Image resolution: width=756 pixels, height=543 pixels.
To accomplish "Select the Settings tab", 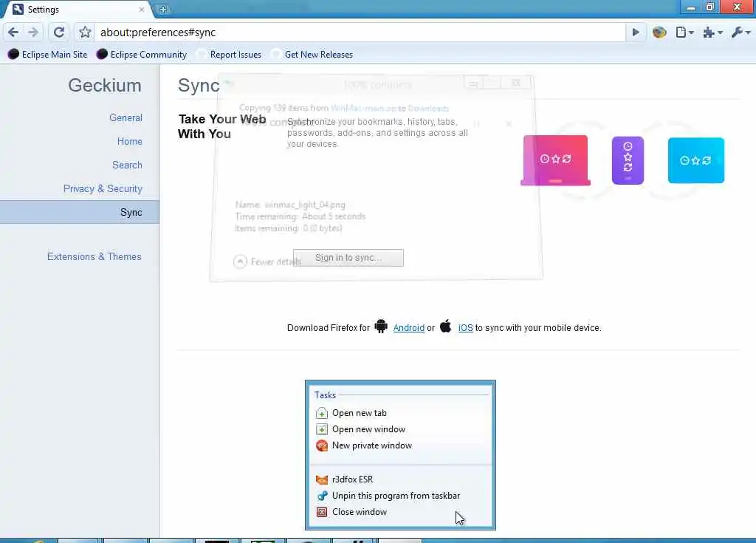I will [77, 9].
